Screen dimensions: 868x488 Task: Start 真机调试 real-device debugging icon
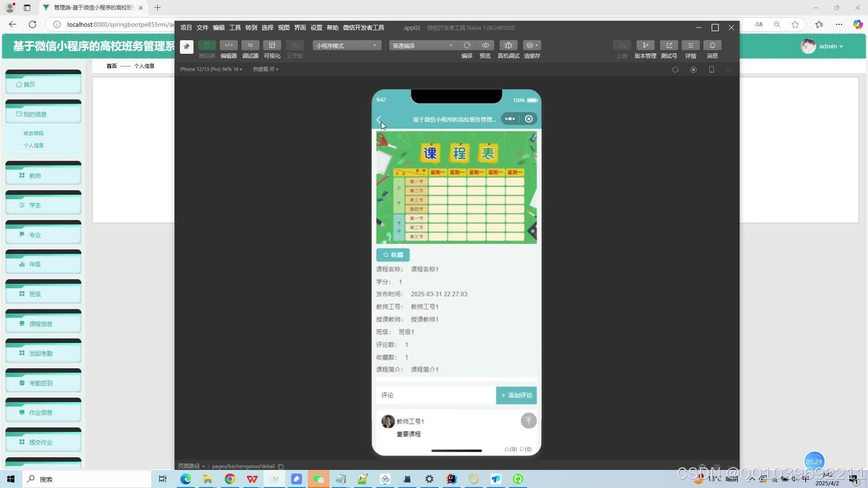coord(508,45)
